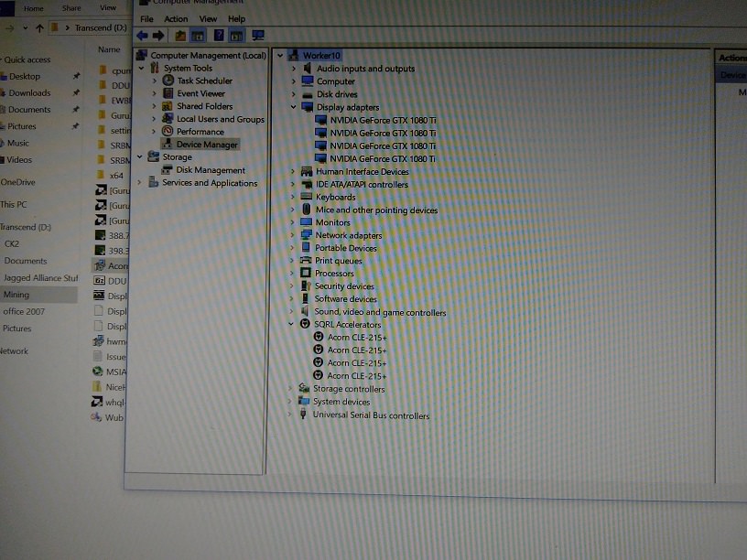Click the Keyboards device icon
747x560 pixels.
click(307, 196)
